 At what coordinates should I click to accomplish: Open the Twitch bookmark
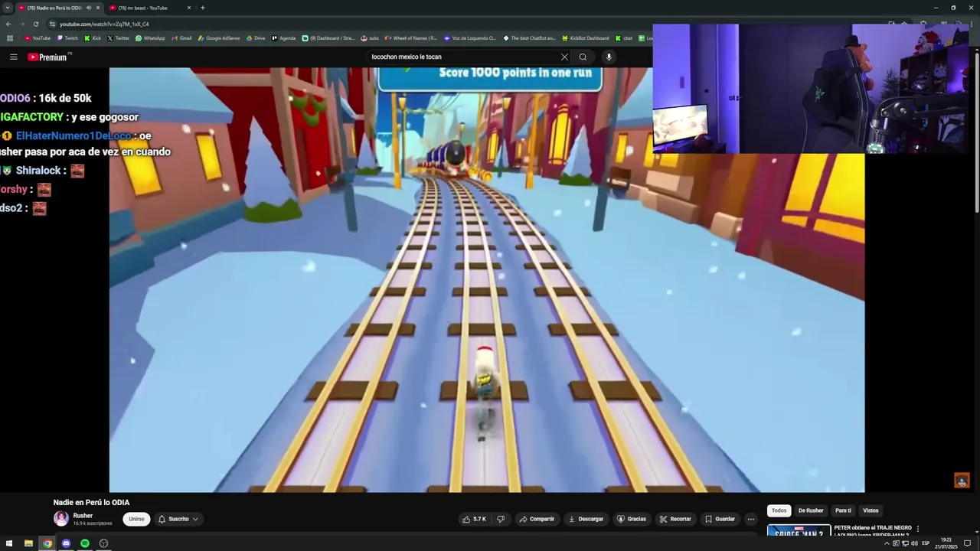(x=68, y=37)
